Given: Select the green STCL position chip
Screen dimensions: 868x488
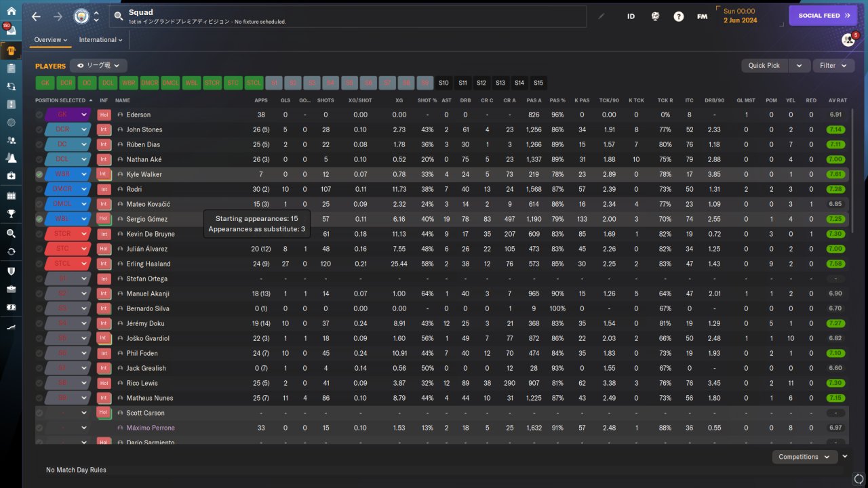Looking at the screenshot, I should click(254, 83).
